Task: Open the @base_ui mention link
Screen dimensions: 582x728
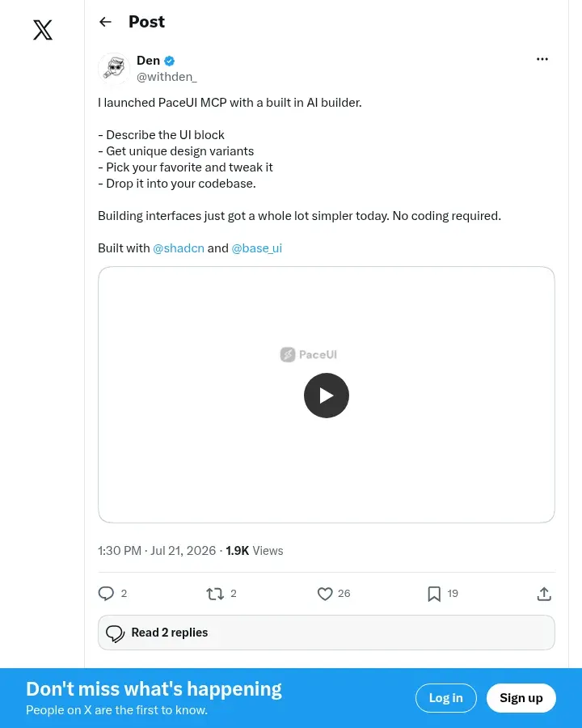Action: pos(257,248)
